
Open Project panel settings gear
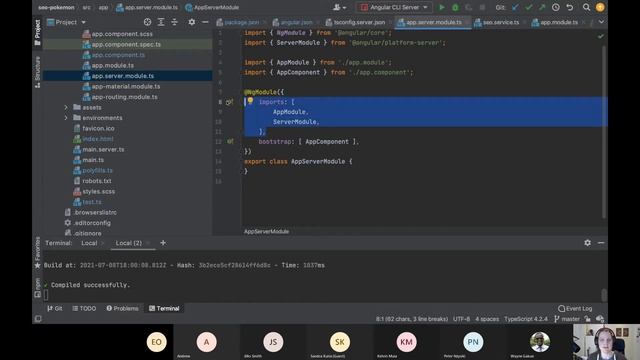click(x=191, y=22)
